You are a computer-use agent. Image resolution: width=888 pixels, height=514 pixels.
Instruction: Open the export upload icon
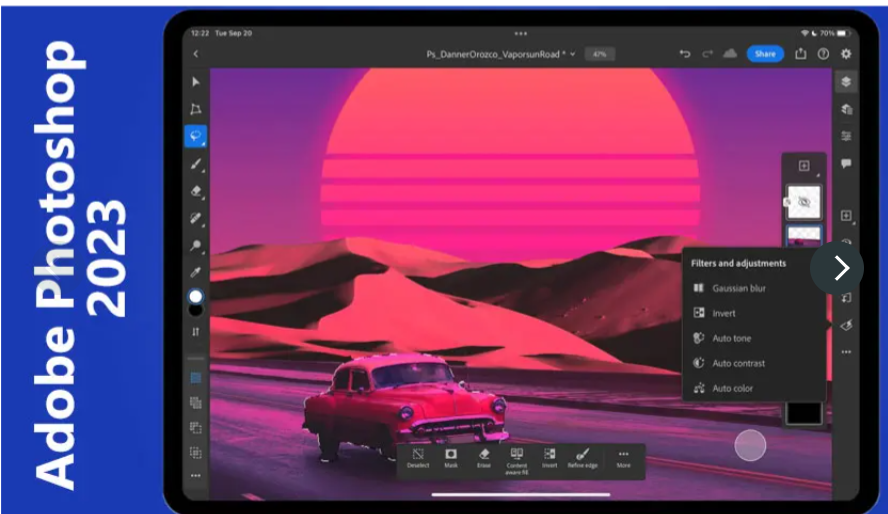pyautogui.click(x=801, y=53)
